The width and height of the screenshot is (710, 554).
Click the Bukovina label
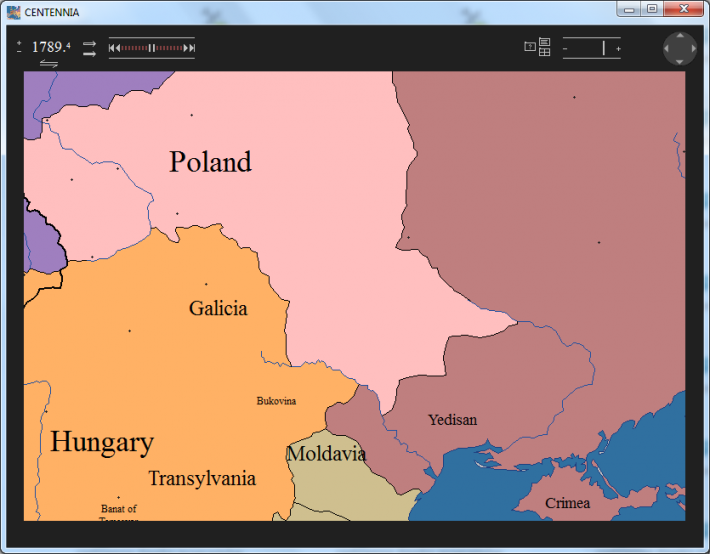point(276,401)
